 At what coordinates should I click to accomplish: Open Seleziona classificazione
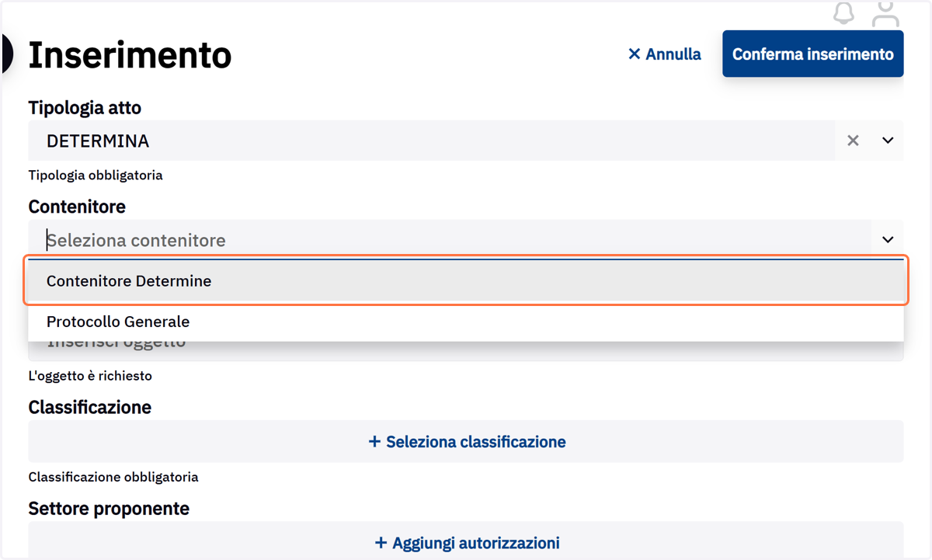tap(466, 442)
